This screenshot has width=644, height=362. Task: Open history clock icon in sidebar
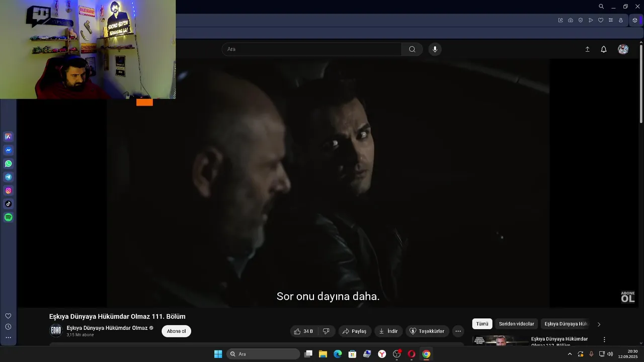point(8,327)
